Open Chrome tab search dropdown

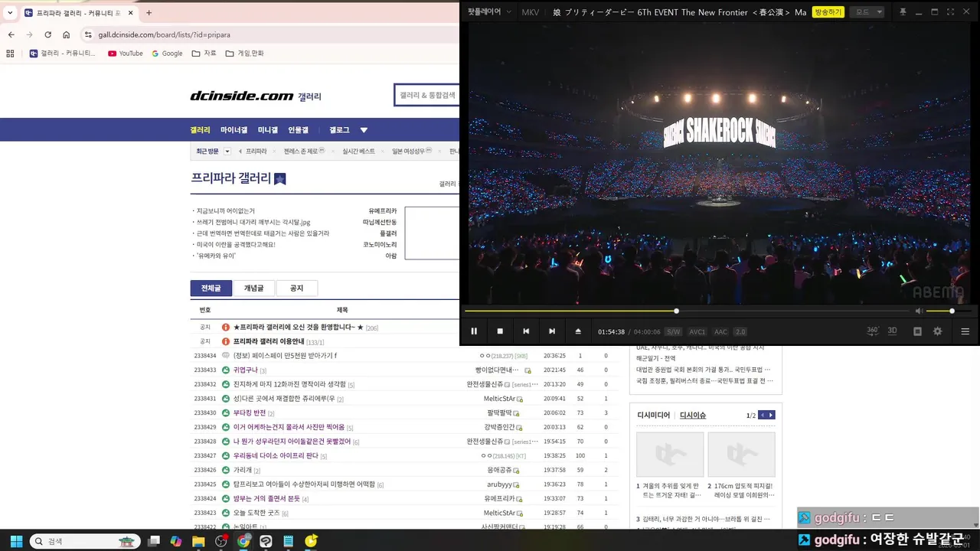point(10,13)
